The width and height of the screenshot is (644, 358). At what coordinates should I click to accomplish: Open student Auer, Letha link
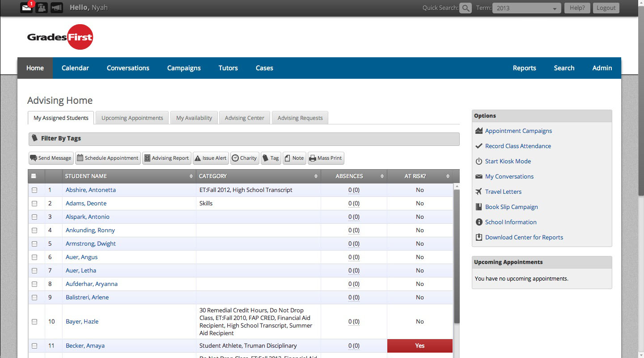(x=81, y=271)
